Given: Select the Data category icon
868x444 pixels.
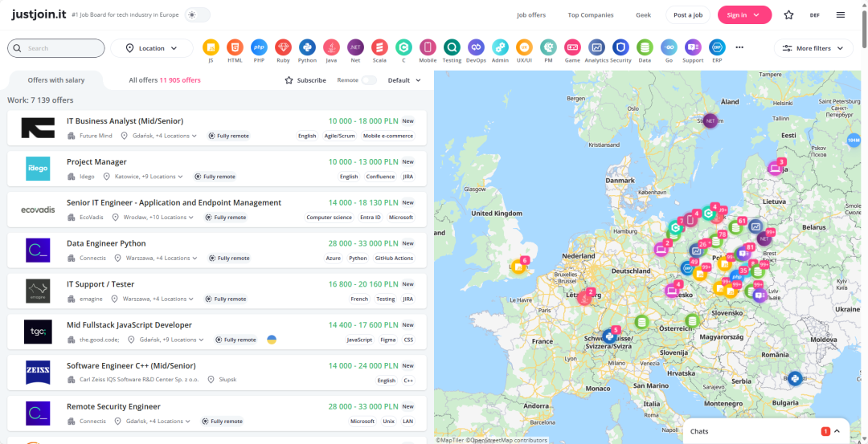Looking at the screenshot, I should point(645,47).
